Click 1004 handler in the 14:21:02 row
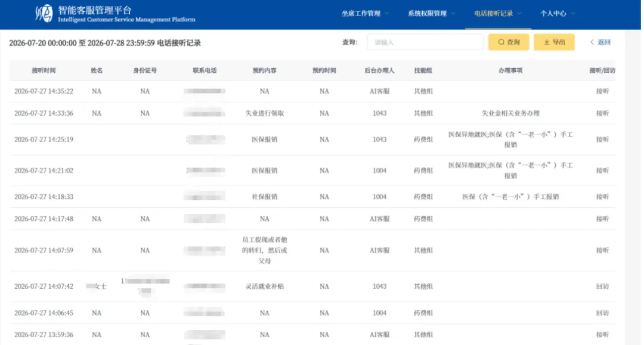 pyautogui.click(x=379, y=170)
